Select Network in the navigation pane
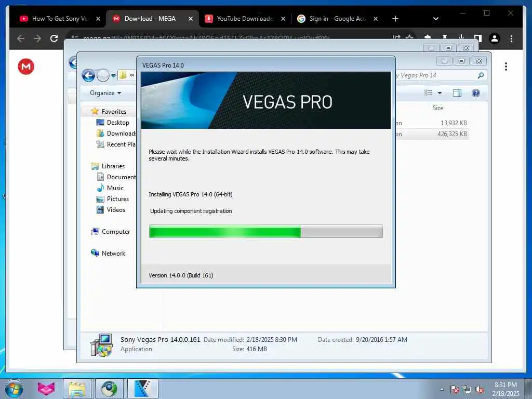This screenshot has width=532, height=399. 113,254
